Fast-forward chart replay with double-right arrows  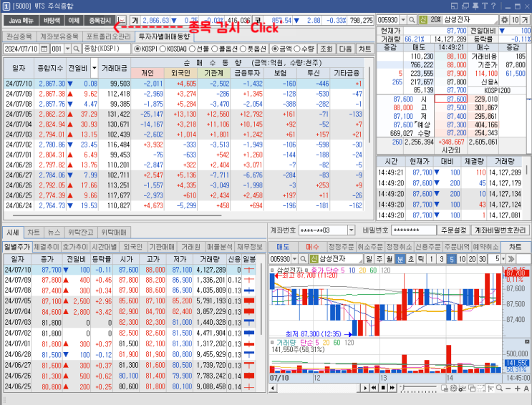pyautogui.click(x=392, y=388)
